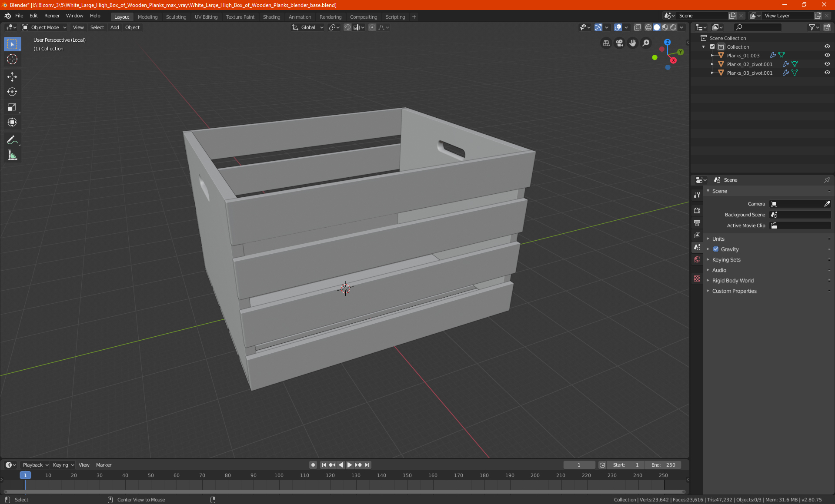
Task: Open the Object Mode dropdown
Action: tap(44, 27)
